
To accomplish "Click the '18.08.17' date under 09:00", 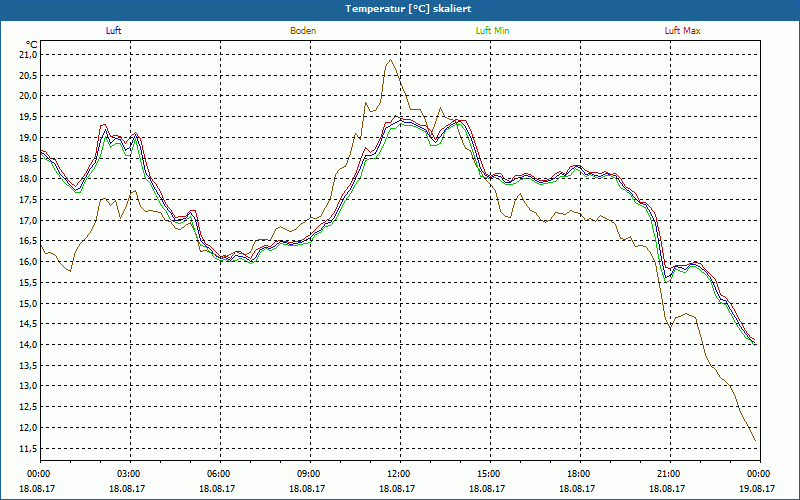I will coord(307,488).
